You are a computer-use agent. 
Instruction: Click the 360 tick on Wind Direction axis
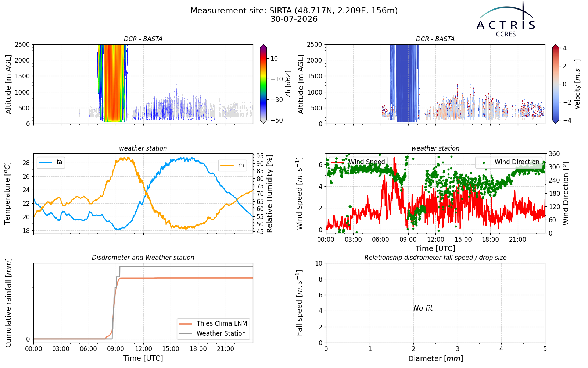(554, 154)
